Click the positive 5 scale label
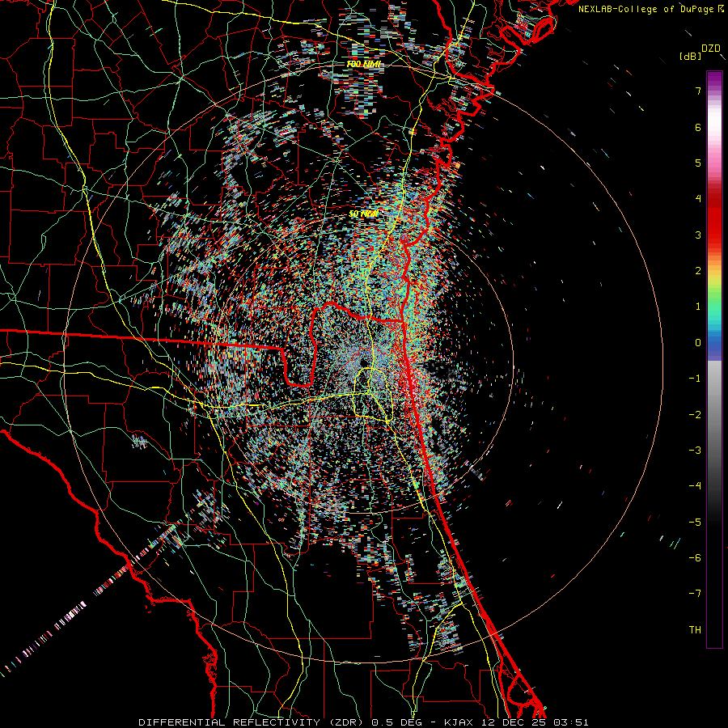728x728 pixels. click(x=698, y=163)
